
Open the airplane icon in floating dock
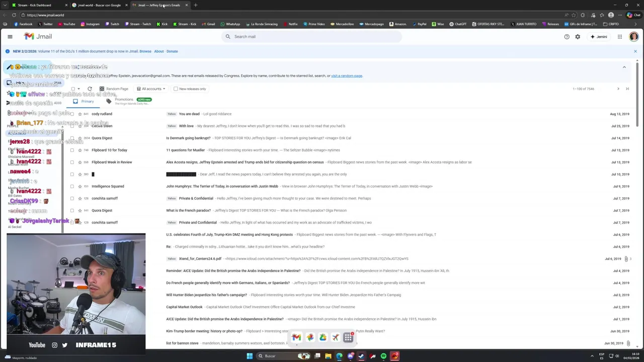(336, 337)
